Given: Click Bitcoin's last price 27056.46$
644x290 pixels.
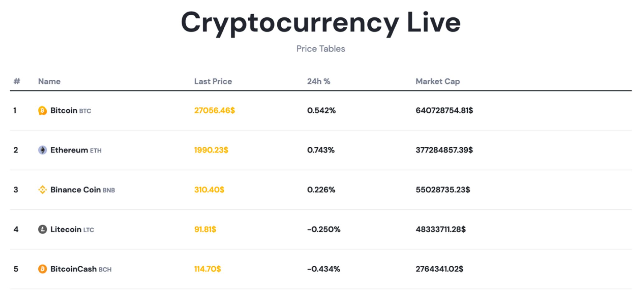Looking at the screenshot, I should [214, 111].
